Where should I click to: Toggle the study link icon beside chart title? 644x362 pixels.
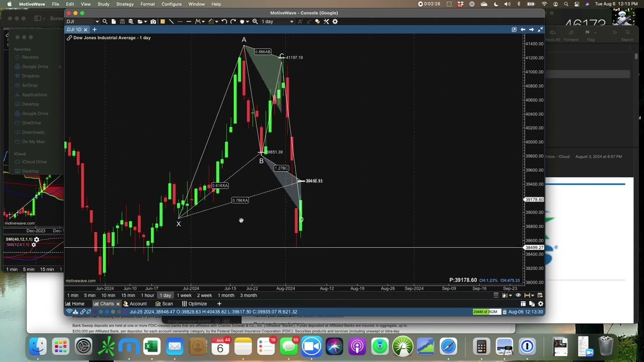[x=69, y=38]
